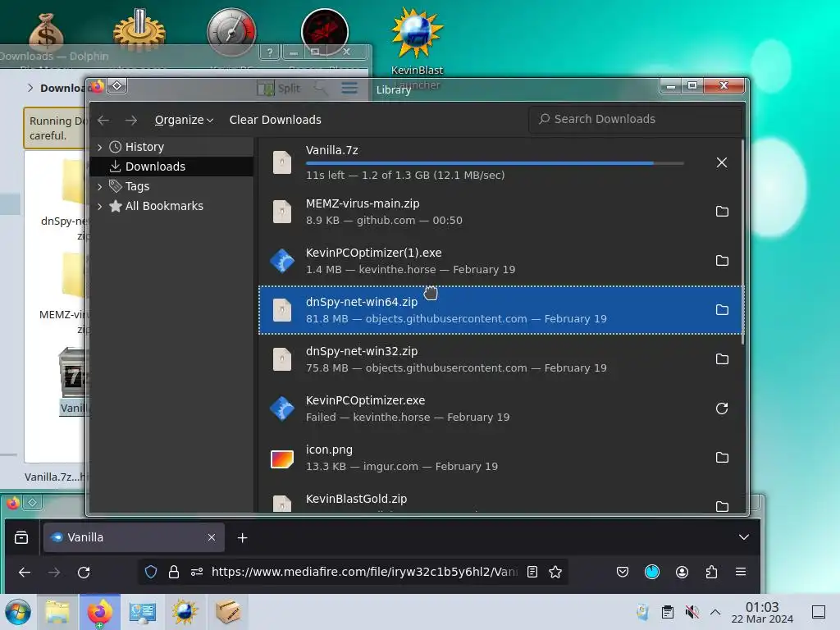Viewport: 840px width, 630px height.
Task: Open Save to Pocket icon
Action: click(623, 572)
